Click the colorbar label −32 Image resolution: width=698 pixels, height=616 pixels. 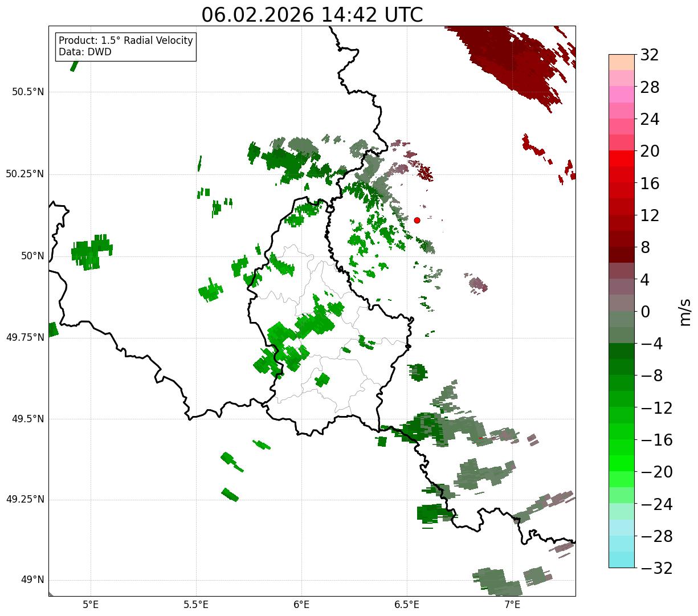656,568
